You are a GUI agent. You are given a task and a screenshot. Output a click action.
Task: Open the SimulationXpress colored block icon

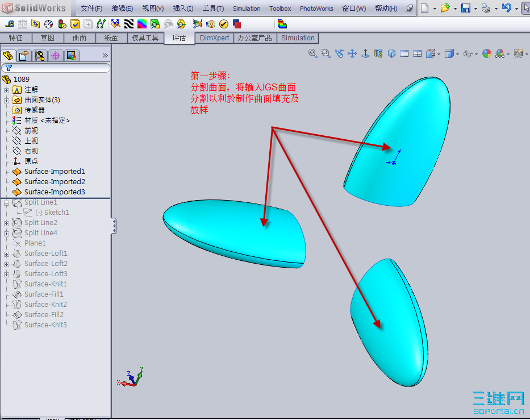tap(282, 24)
